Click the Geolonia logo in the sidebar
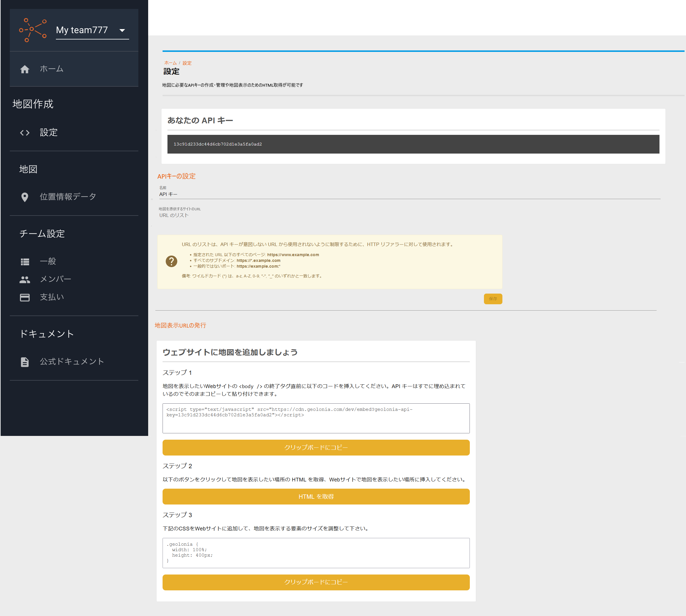This screenshot has height=616, width=686. coord(33,29)
